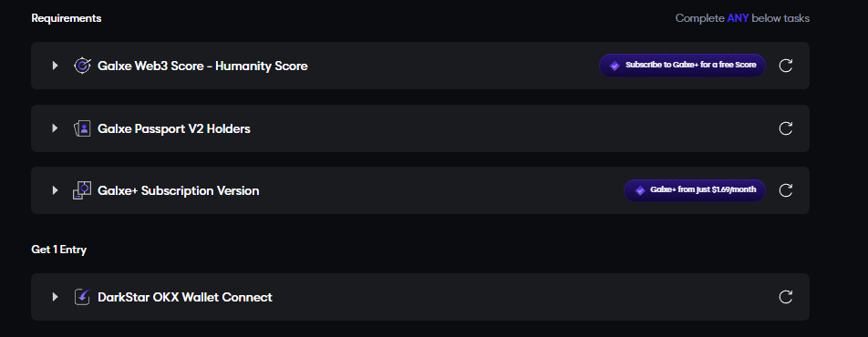Click the diamond icon in Subscribe badge
This screenshot has width=868, height=337.
point(615,66)
